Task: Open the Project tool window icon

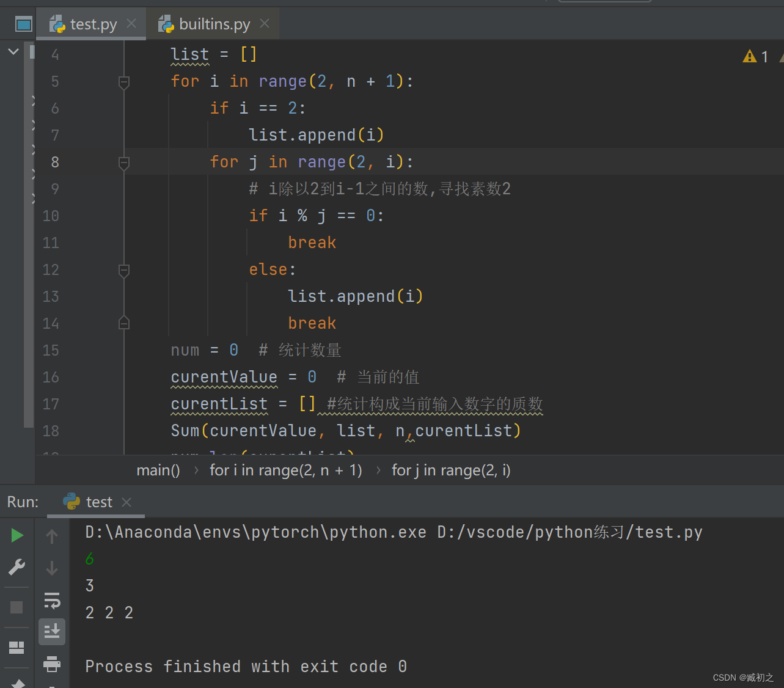Action: (x=23, y=24)
